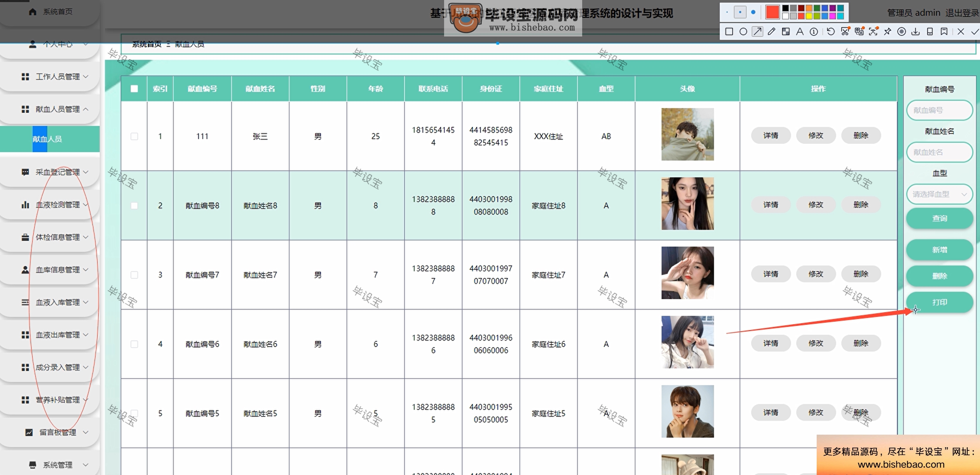Click the bookmark icon in capture toolbar

click(x=944, y=32)
